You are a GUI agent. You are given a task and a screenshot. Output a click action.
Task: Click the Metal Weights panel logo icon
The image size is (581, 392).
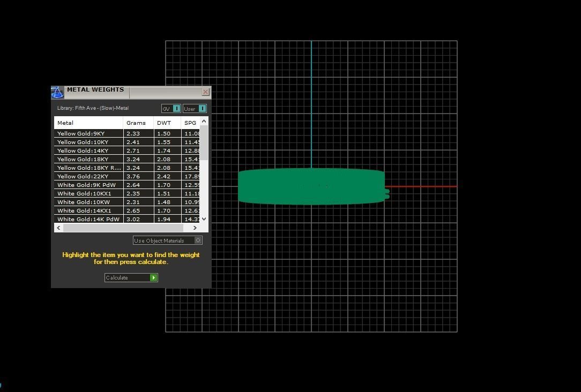click(x=57, y=92)
